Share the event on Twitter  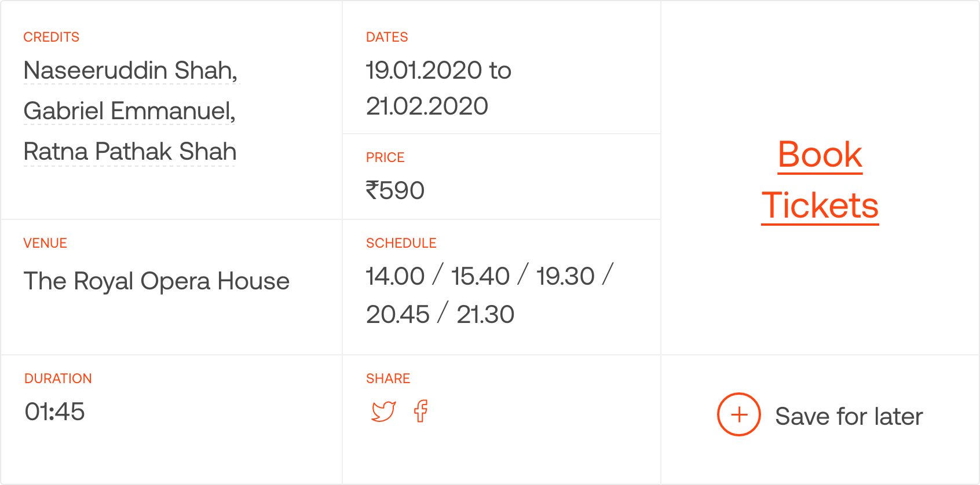(383, 411)
